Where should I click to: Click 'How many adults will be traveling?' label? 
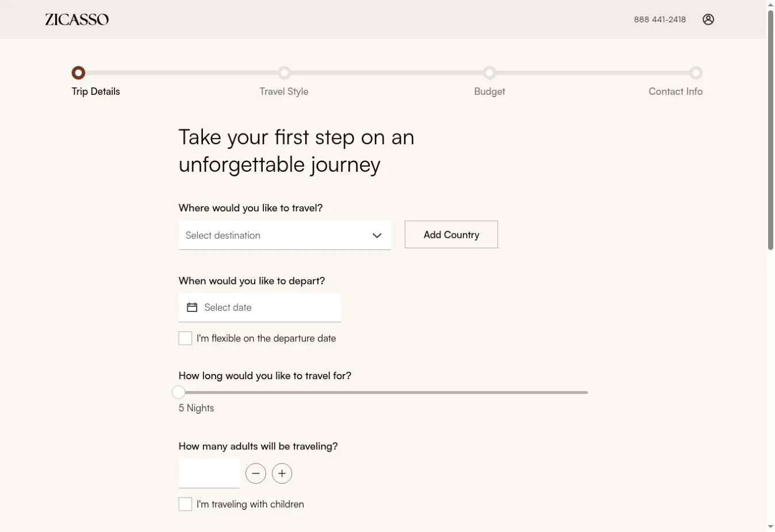tap(258, 446)
